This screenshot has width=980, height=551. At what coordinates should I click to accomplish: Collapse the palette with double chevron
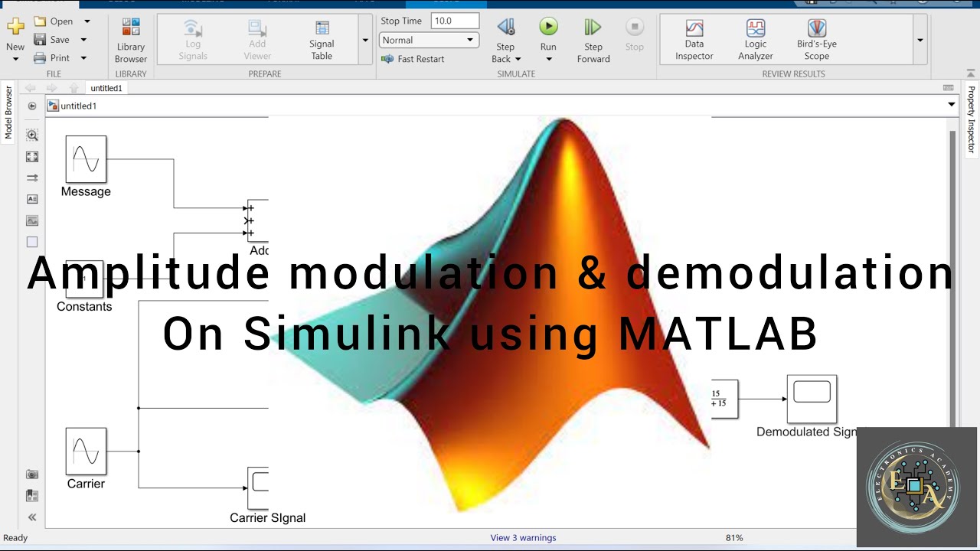(x=32, y=517)
